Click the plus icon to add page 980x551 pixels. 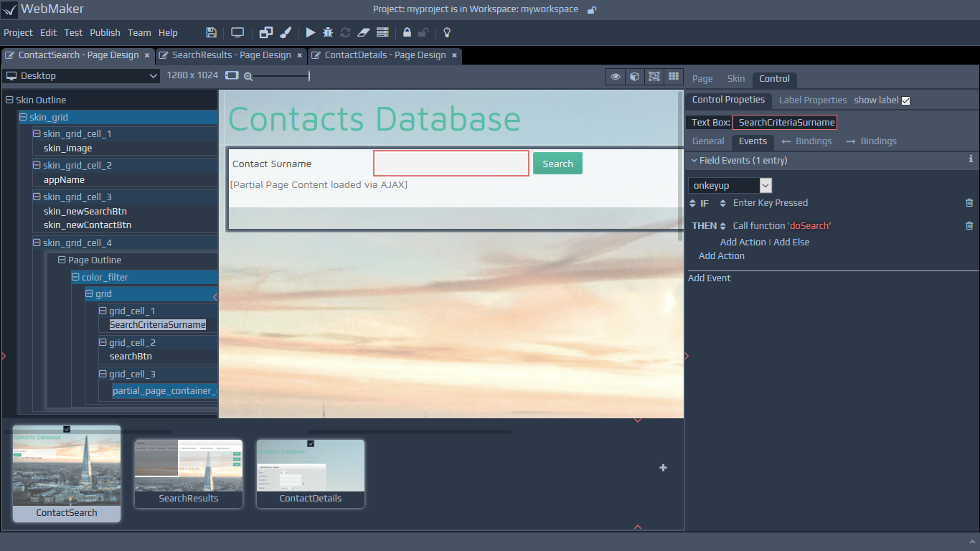[663, 468]
